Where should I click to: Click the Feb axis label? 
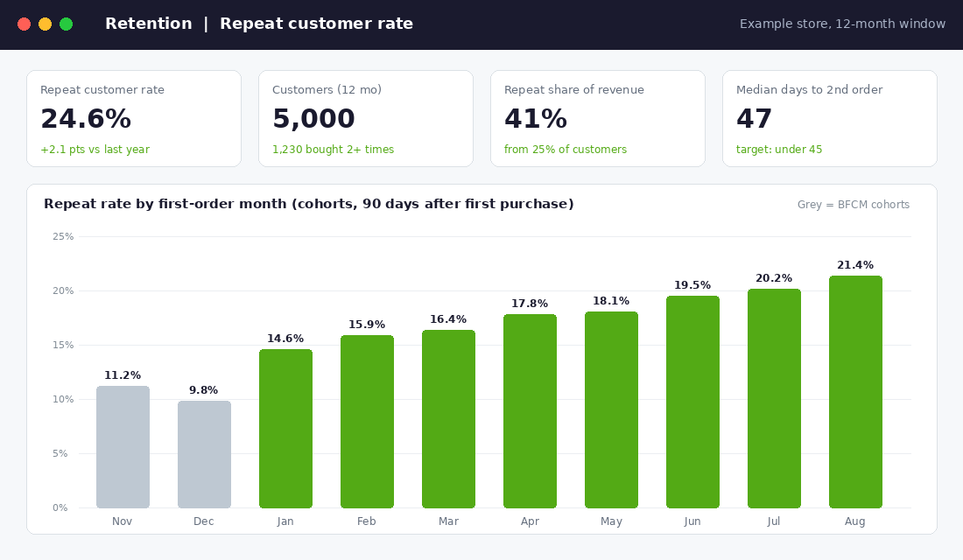(x=367, y=521)
